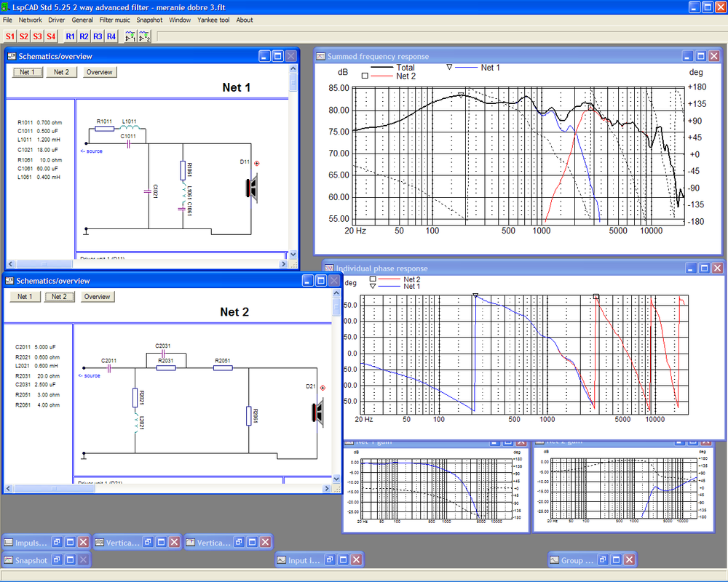Viewport: 728px width, 582px height.
Task: Click the down scroll arrow in Net 1 schematic
Action: pos(293,255)
